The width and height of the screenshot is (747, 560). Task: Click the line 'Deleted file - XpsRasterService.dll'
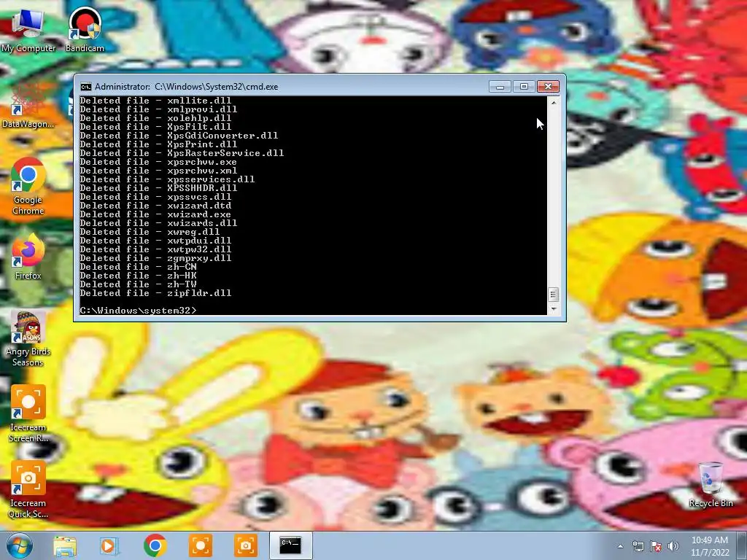pyautogui.click(x=182, y=153)
